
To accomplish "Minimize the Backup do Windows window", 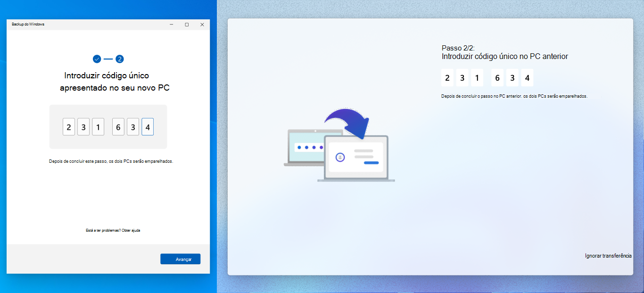I will click(172, 24).
